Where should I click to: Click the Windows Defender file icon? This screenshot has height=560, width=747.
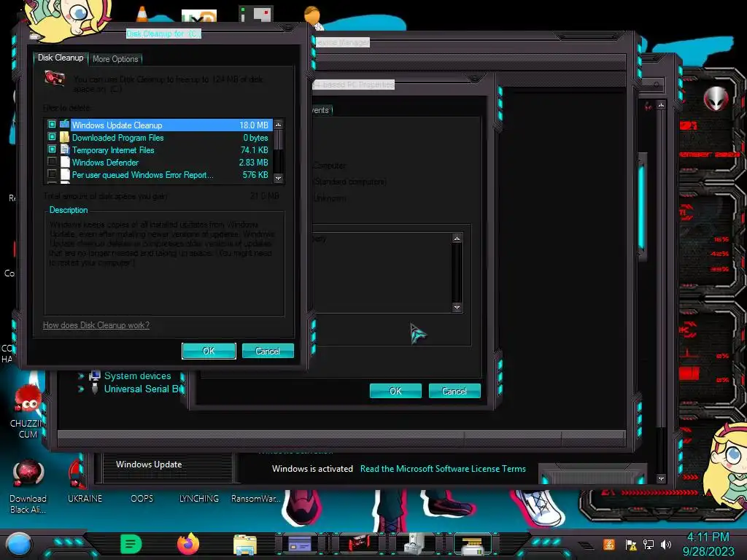(65, 162)
